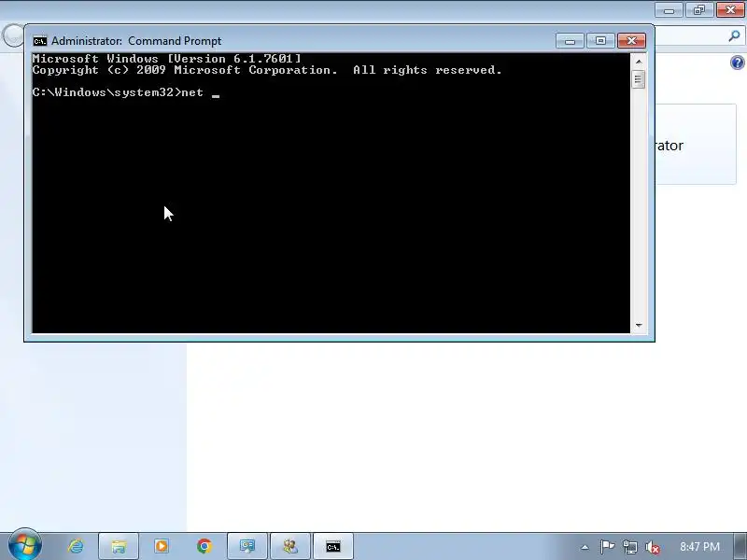Launch Internet Explorer from taskbar
This screenshot has height=560, width=747.
coord(76,546)
